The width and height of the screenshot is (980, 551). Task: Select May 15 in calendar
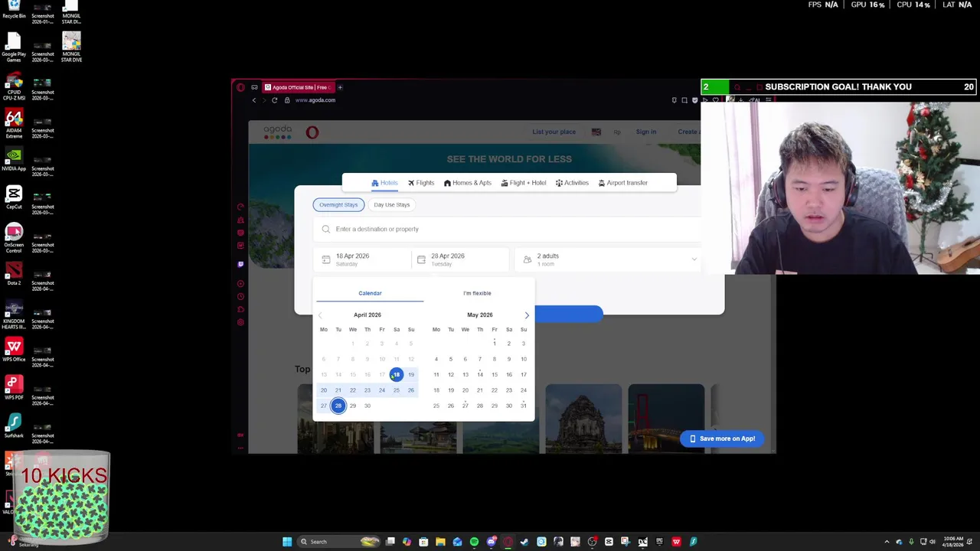495,375
